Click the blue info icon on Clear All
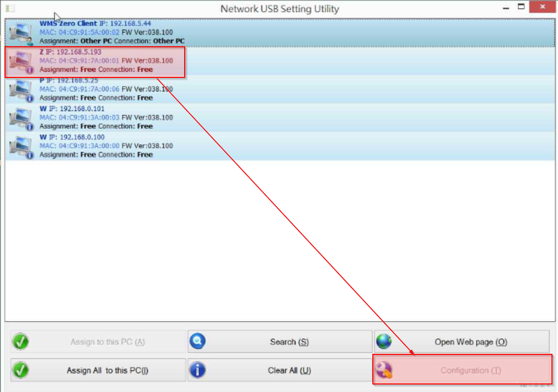 pyautogui.click(x=197, y=370)
